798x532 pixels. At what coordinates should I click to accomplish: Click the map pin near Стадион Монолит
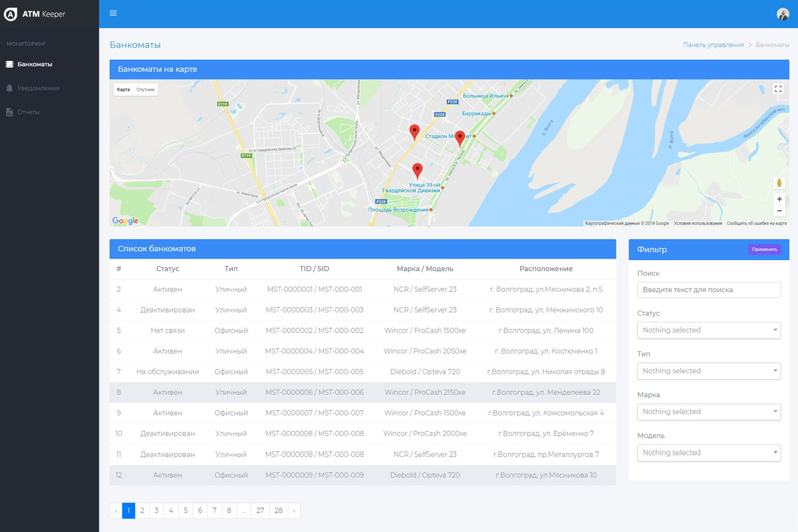point(460,138)
